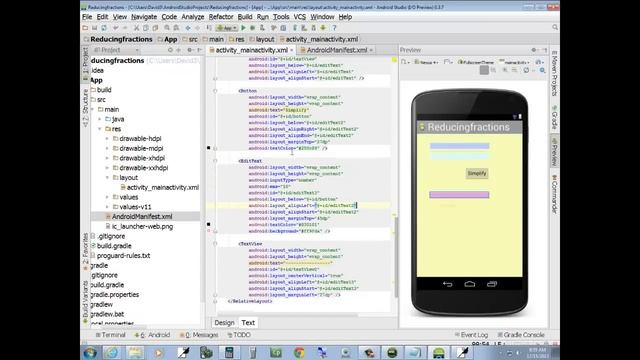Open the theme selector in Preview
The image size is (640, 360).
pyautogui.click(x=476, y=62)
